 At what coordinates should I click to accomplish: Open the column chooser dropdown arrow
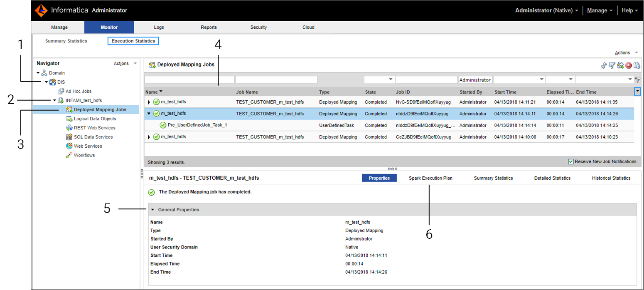tap(637, 92)
